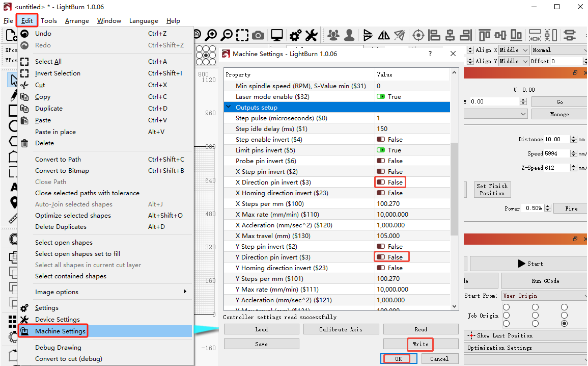Image resolution: width=588 pixels, height=366 pixels.
Task: Click the Set Finish Position button
Action: pos(492,190)
